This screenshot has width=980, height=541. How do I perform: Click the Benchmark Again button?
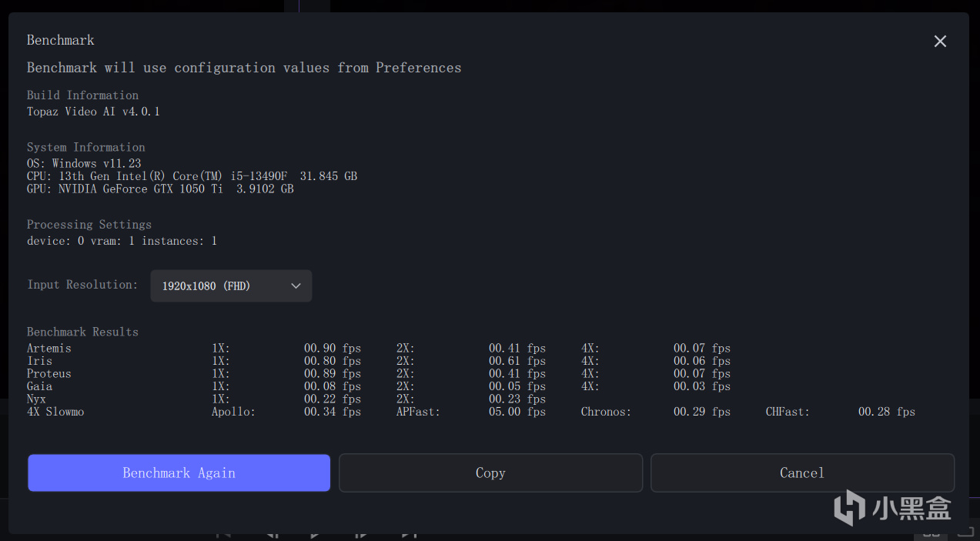coord(179,473)
